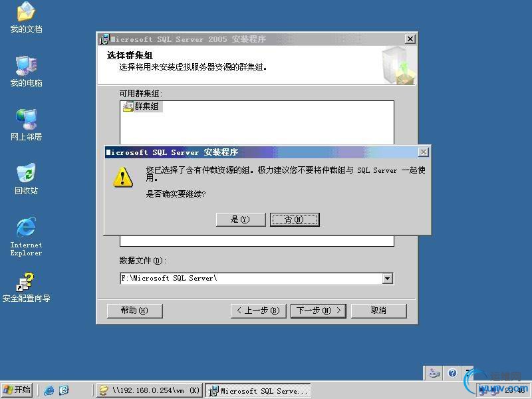Select the 网上邻居 desktop icon

tap(26, 125)
